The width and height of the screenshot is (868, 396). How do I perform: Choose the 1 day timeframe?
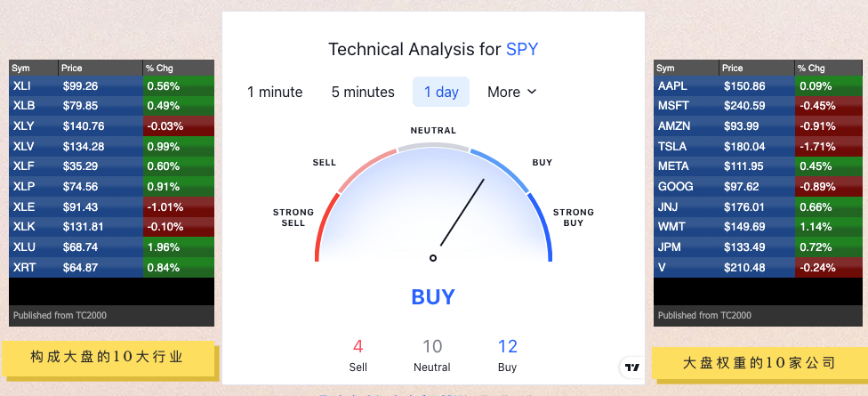click(441, 92)
